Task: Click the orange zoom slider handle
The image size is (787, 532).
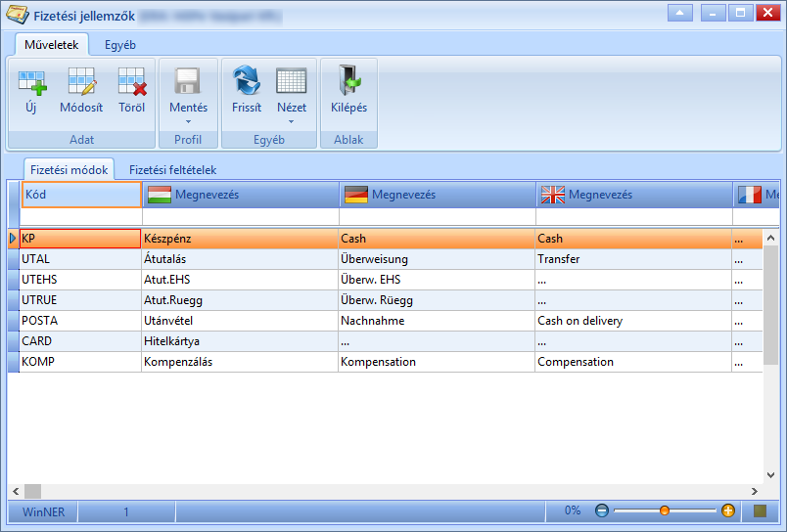Action: tap(665, 510)
